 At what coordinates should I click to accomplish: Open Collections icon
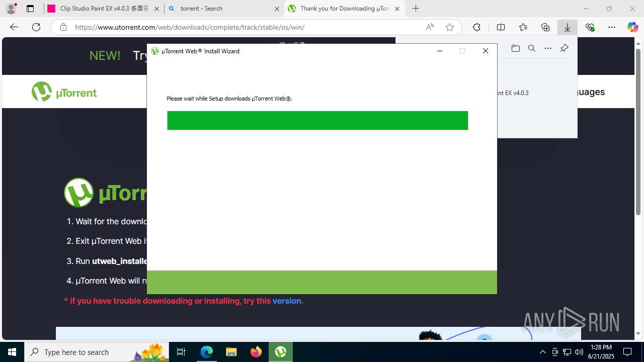pos(545,27)
